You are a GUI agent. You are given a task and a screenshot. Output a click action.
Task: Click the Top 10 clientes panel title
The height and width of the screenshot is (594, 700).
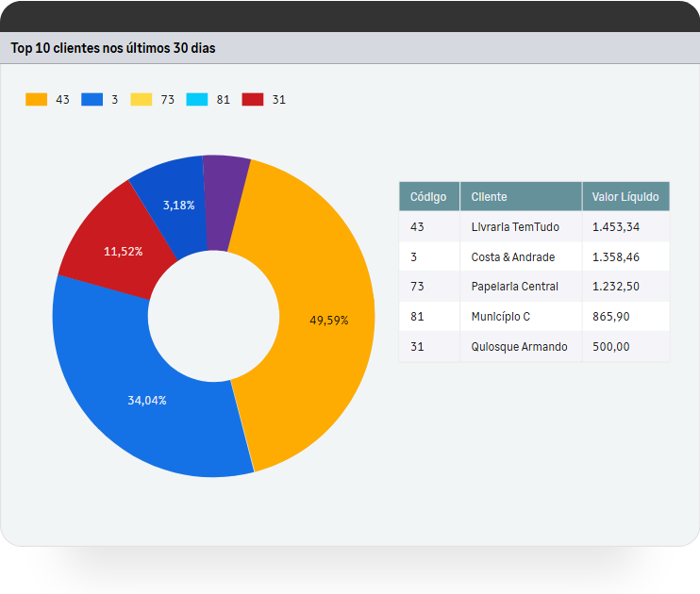click(113, 48)
